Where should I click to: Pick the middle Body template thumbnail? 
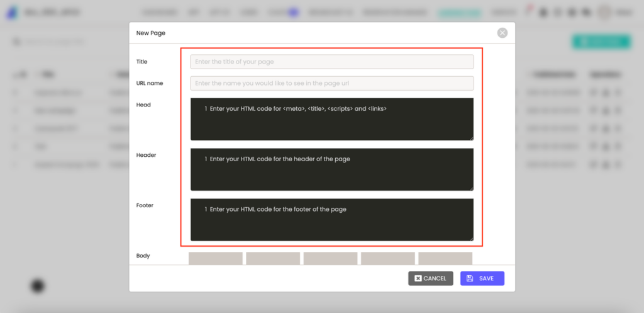click(330, 258)
